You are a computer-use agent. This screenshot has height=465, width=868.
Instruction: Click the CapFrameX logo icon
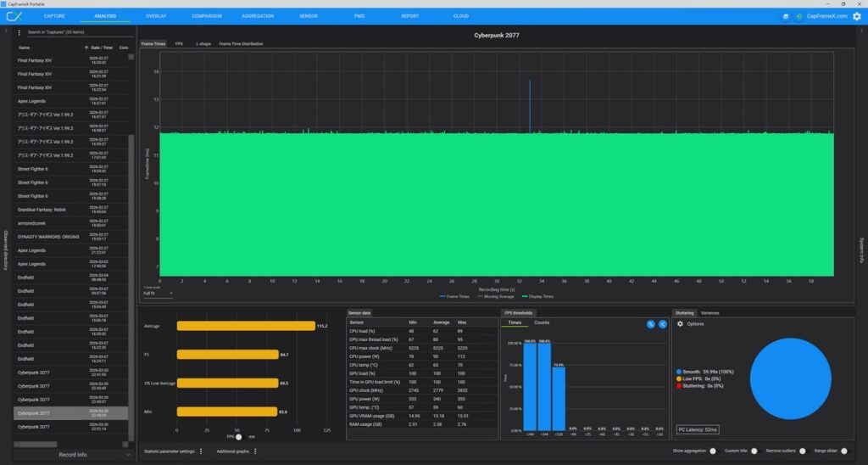click(x=14, y=16)
